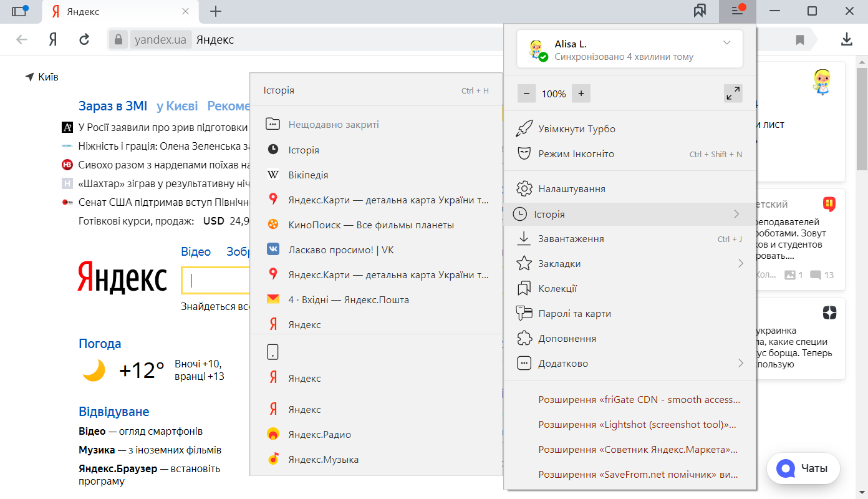Reload the page with the refresh icon

coord(84,40)
